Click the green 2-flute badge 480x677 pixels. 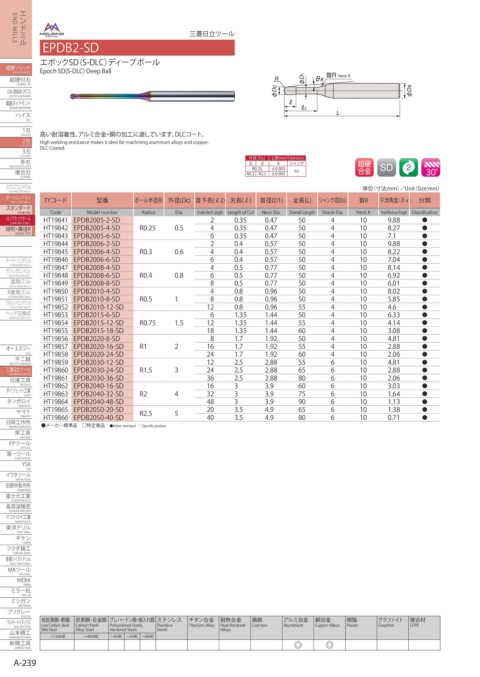pyautogui.click(x=408, y=168)
